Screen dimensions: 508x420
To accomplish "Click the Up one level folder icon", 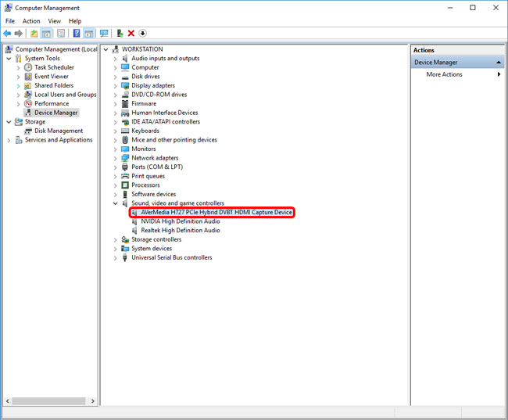I will tap(34, 34).
